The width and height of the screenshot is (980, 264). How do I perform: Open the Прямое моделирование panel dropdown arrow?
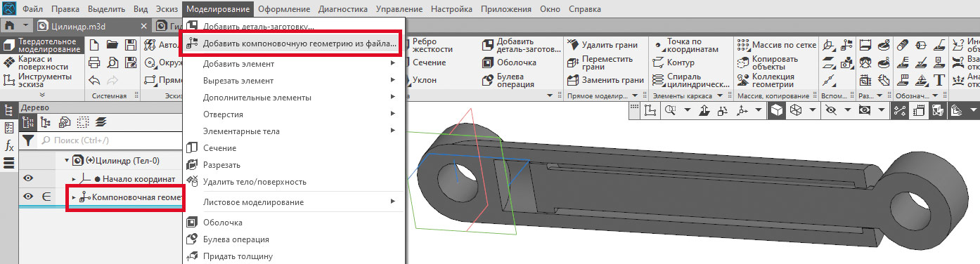point(636,95)
